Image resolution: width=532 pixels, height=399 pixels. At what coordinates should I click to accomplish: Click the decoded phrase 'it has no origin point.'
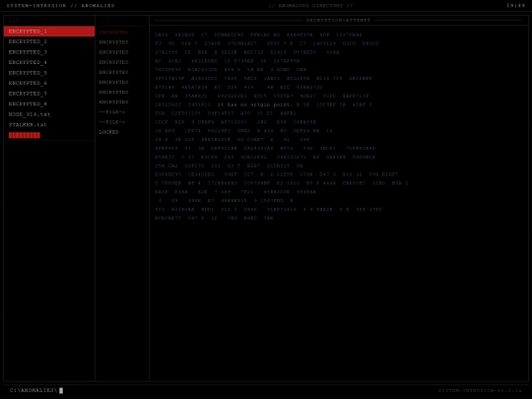255,104
